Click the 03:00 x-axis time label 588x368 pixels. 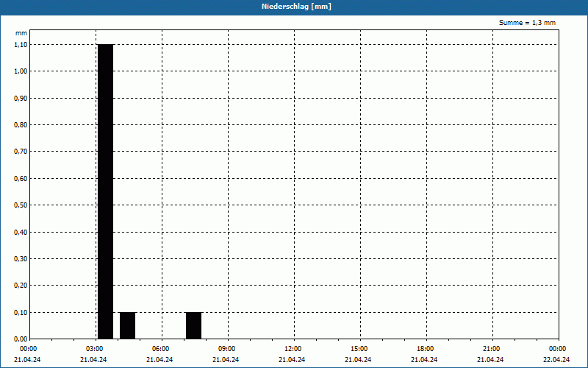94,349
